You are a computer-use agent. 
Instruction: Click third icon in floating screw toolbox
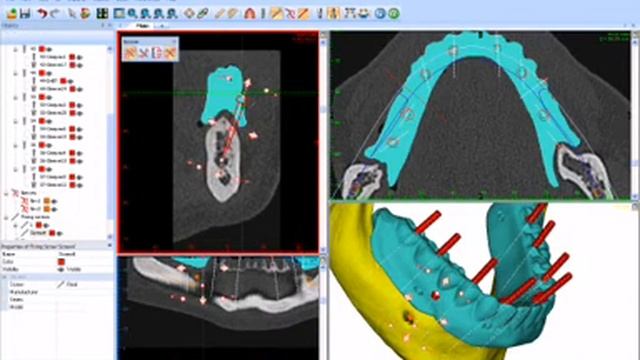[157, 53]
